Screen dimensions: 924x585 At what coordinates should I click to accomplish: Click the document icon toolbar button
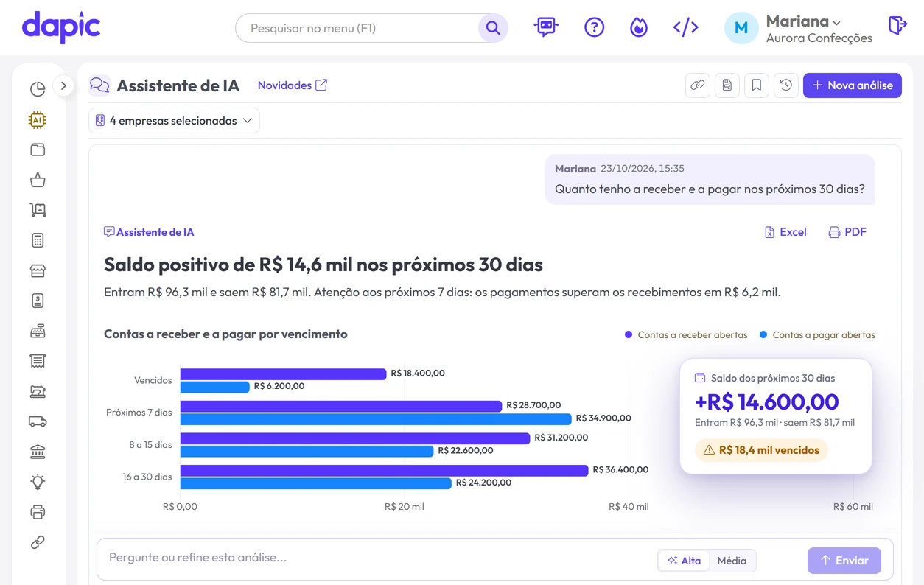click(727, 85)
